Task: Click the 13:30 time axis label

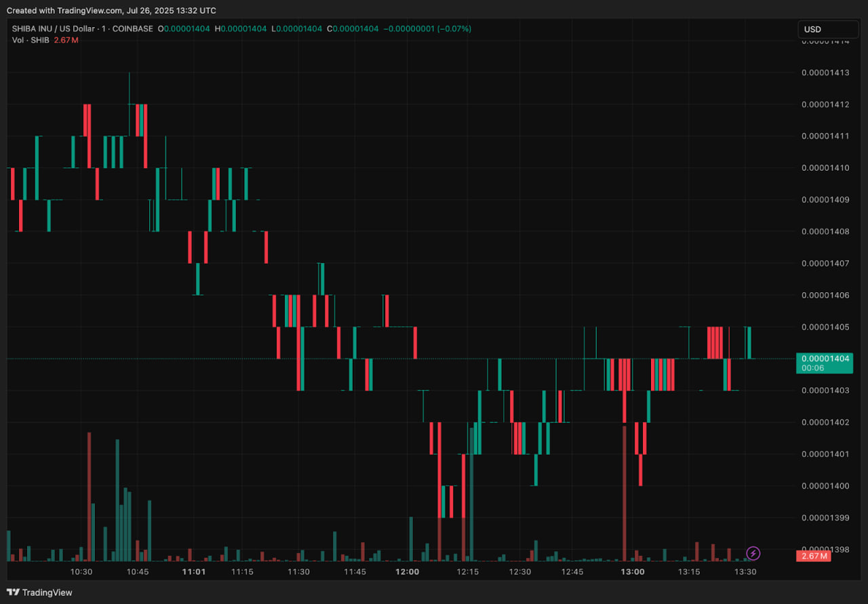Action: 745,571
